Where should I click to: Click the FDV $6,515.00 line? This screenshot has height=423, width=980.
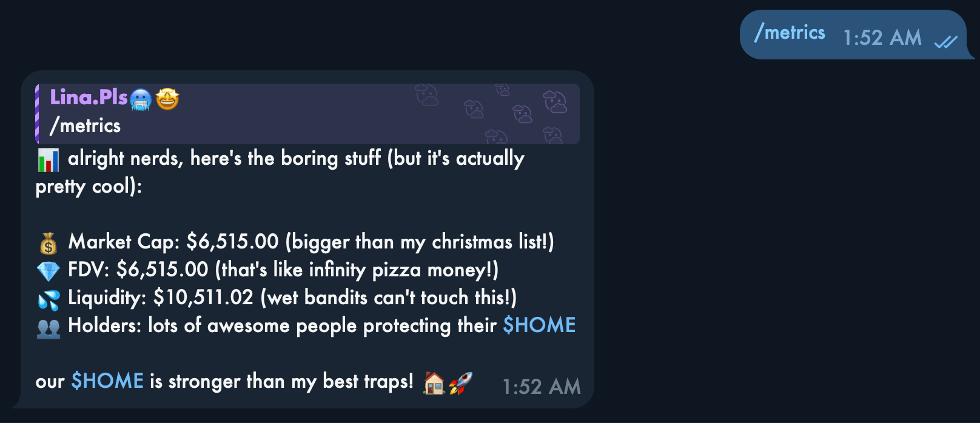(283, 270)
